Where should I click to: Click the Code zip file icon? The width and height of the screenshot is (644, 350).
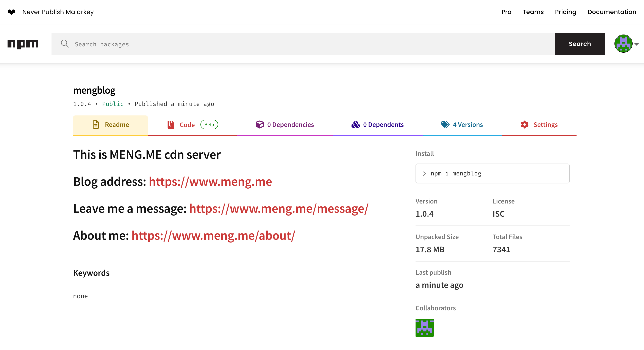170,125
